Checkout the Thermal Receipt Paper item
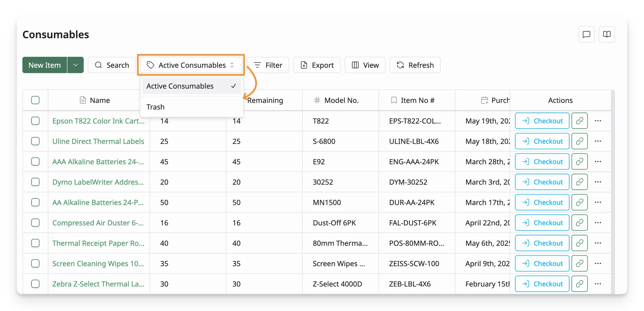The width and height of the screenshot is (644, 311). [542, 243]
